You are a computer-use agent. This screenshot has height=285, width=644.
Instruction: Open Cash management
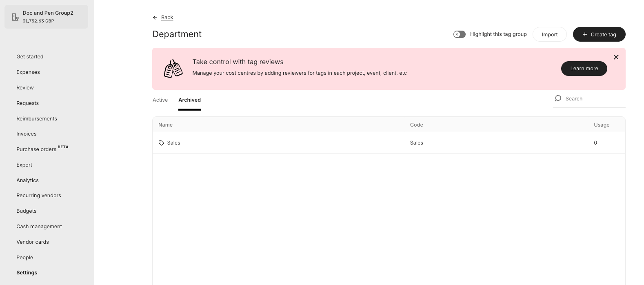point(39,227)
